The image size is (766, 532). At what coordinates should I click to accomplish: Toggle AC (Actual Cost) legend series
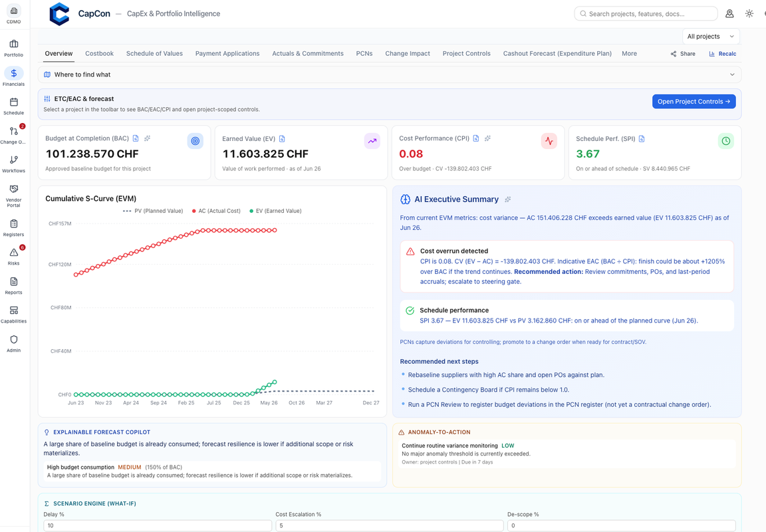click(x=216, y=211)
